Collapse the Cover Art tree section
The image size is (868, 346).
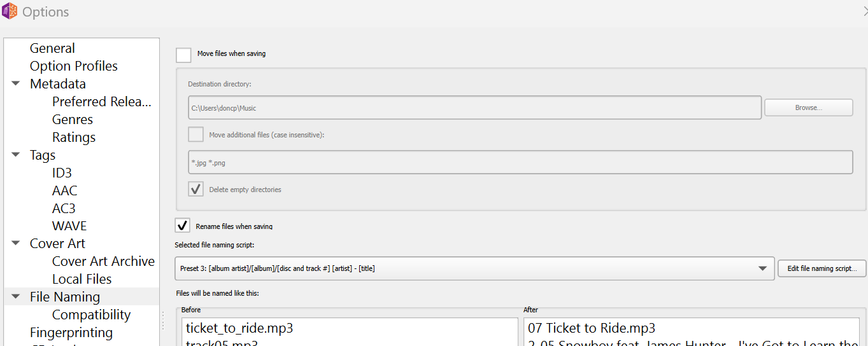(x=16, y=244)
